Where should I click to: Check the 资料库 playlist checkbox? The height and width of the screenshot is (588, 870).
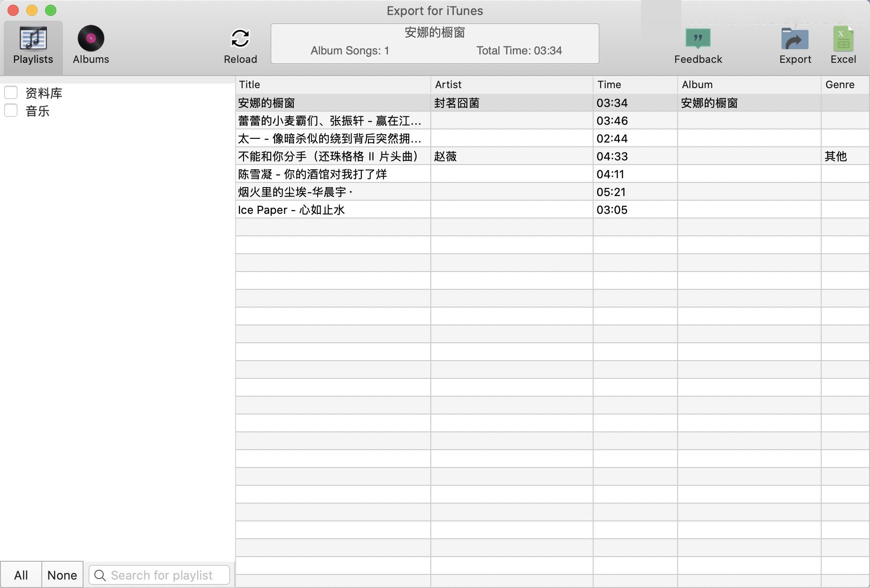click(11, 92)
